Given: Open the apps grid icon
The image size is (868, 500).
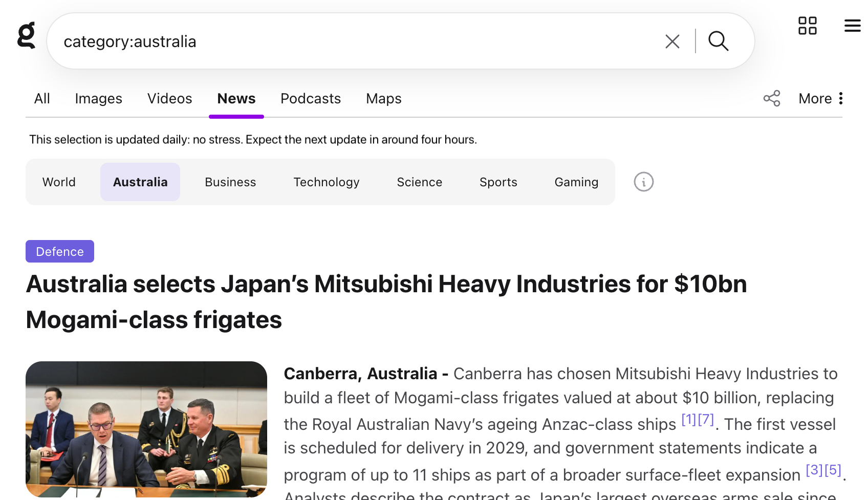Looking at the screenshot, I should point(807,26).
